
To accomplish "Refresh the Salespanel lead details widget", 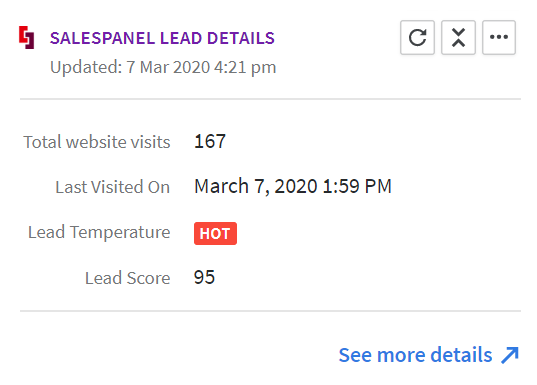I will pos(417,37).
